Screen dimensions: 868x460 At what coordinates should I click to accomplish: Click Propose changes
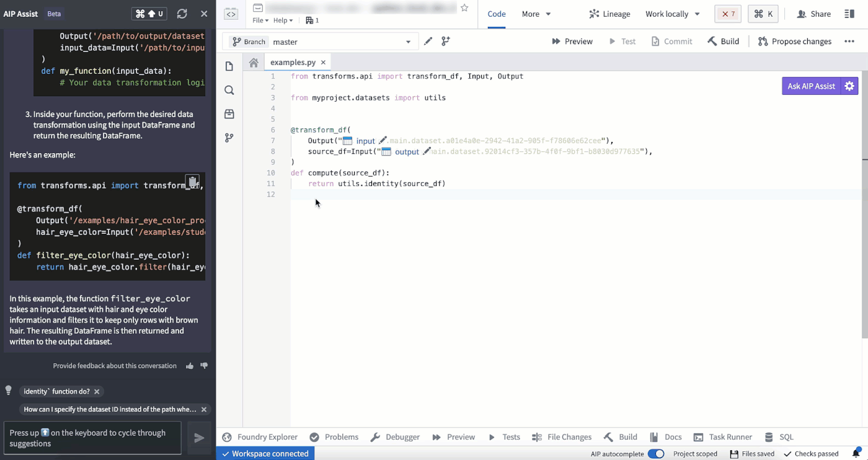coord(795,42)
